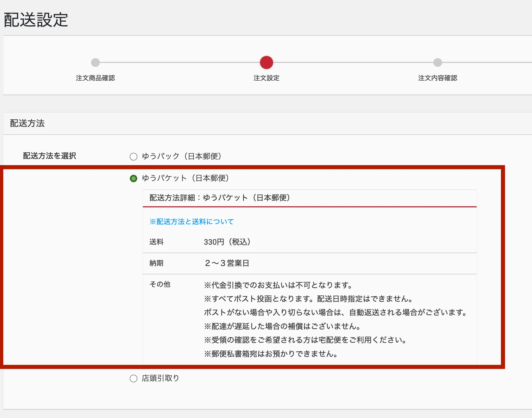This screenshot has width=532, height=418.
Task: Click the 配送方法詳細 panel header
Action: click(220, 198)
